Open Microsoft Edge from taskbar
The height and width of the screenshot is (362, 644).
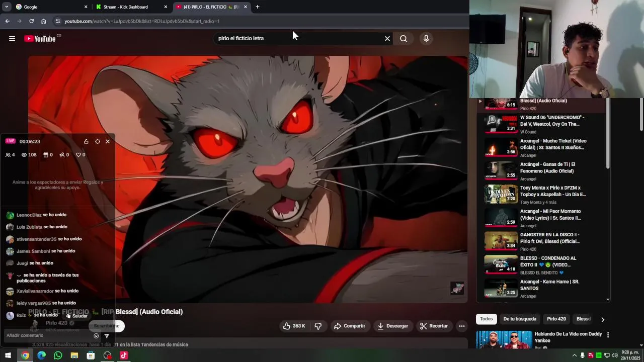pos(41,355)
